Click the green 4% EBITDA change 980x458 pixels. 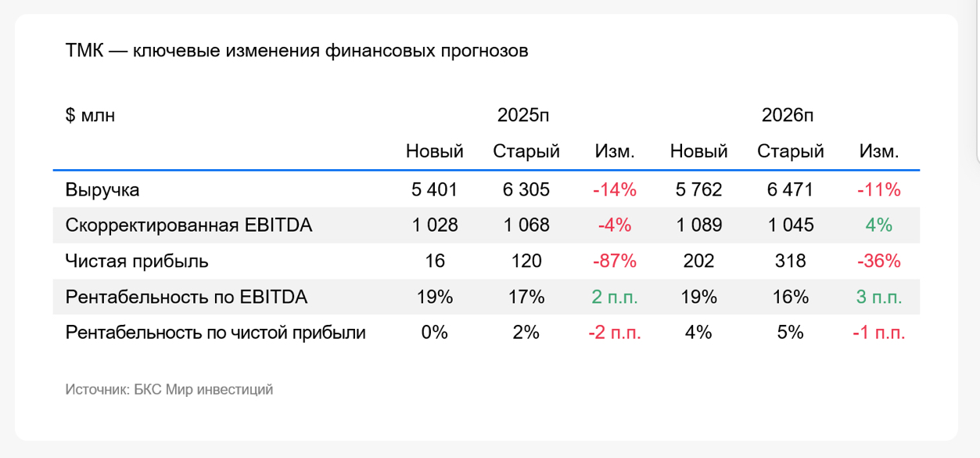pyautogui.click(x=878, y=225)
